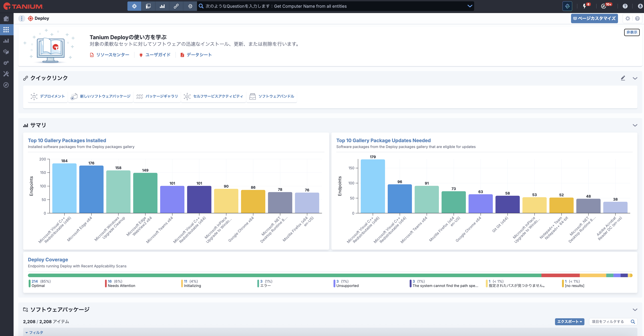Expand the フィルタ disclosure triangle
This screenshot has height=336, width=644.
(27, 332)
